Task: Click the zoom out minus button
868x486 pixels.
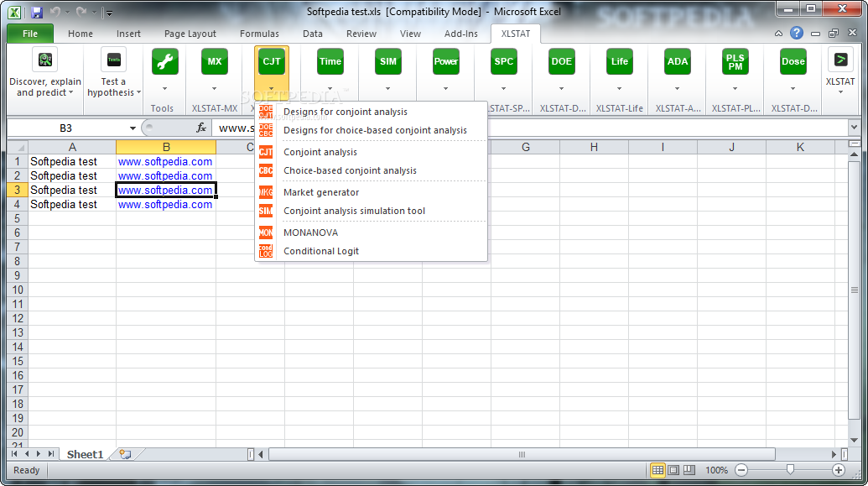Action: (x=741, y=470)
